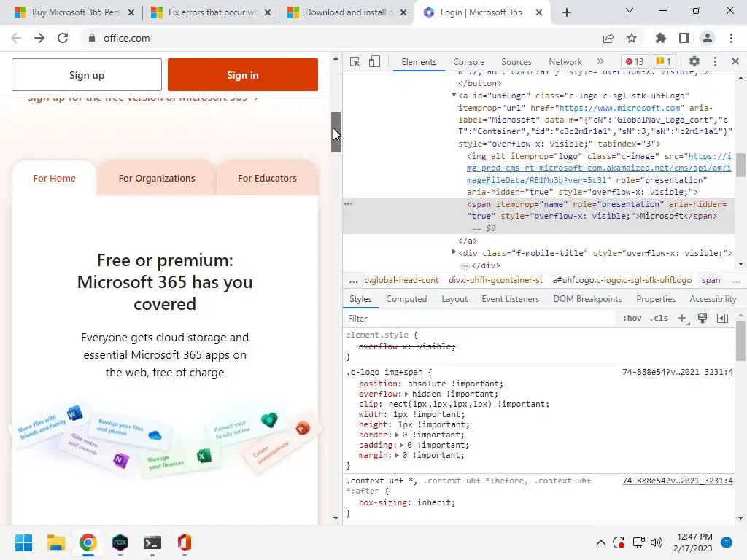Image resolution: width=747 pixels, height=560 pixels.
Task: Select the For Organizations tab
Action: pos(157,178)
